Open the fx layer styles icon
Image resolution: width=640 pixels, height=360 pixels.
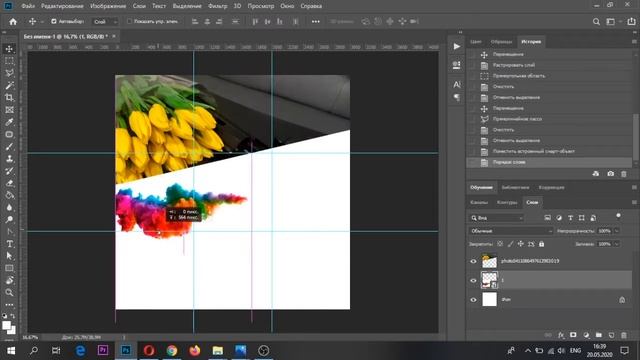tap(561, 335)
